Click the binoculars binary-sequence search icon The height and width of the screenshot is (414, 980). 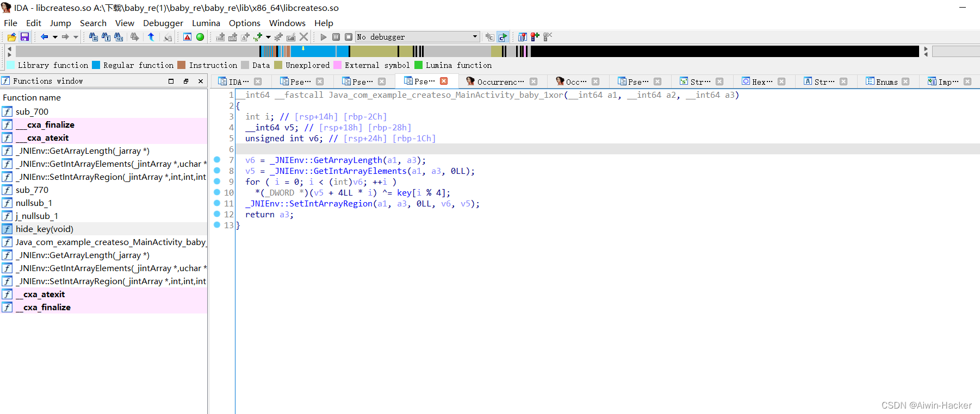pos(119,37)
